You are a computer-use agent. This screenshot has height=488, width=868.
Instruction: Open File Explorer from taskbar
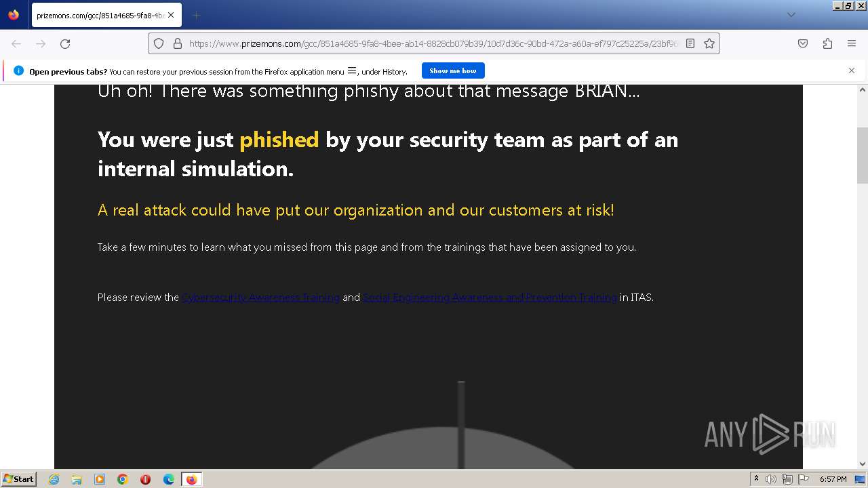coord(77,479)
